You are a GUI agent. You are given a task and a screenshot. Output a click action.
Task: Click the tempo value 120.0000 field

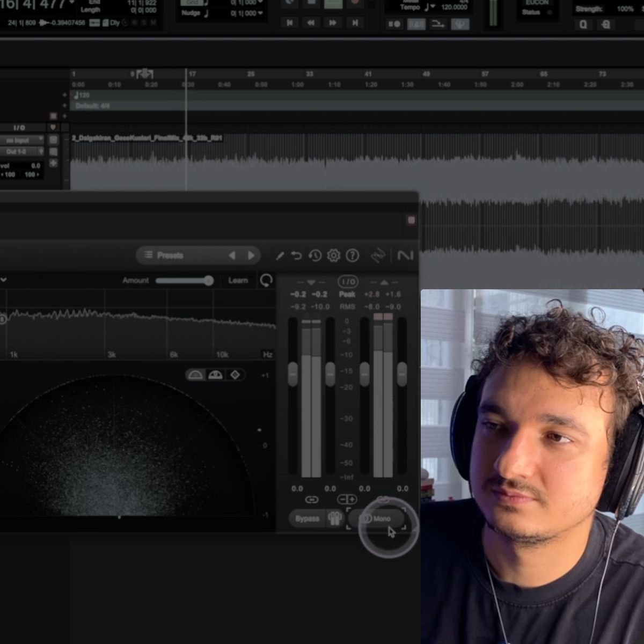point(454,8)
